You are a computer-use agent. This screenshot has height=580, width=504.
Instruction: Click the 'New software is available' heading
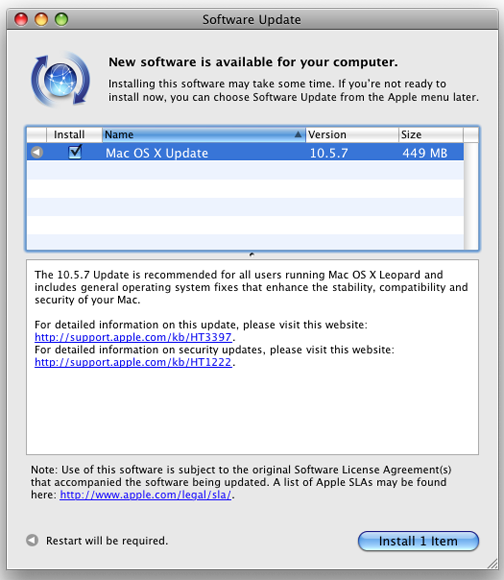click(253, 62)
